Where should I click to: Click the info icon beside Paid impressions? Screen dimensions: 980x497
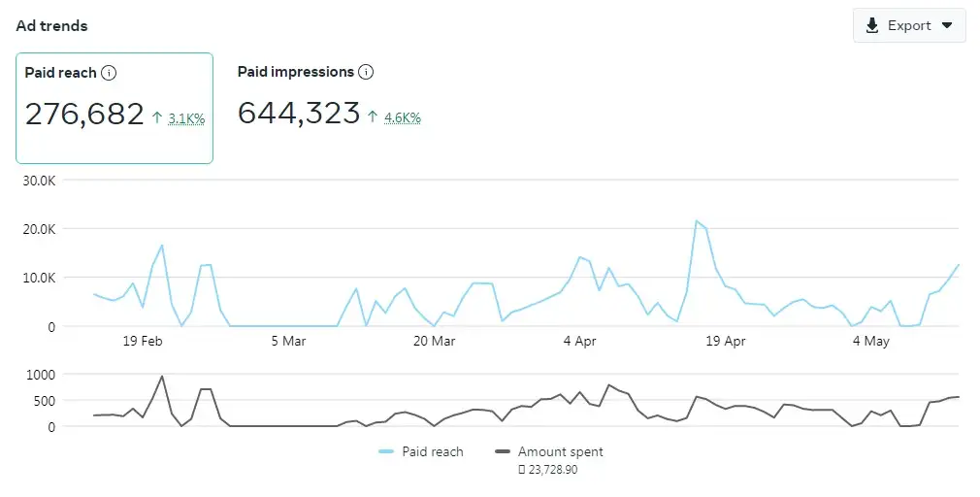(366, 72)
